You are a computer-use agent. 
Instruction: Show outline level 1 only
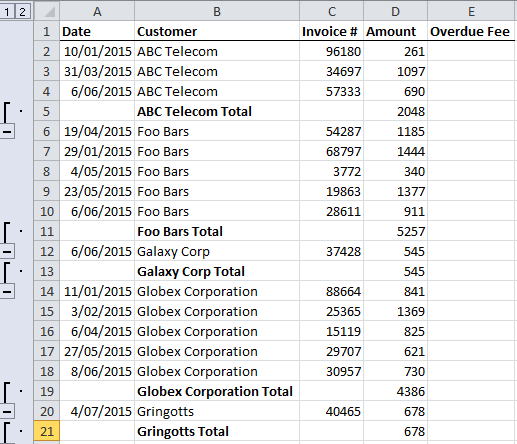[x=6, y=12]
